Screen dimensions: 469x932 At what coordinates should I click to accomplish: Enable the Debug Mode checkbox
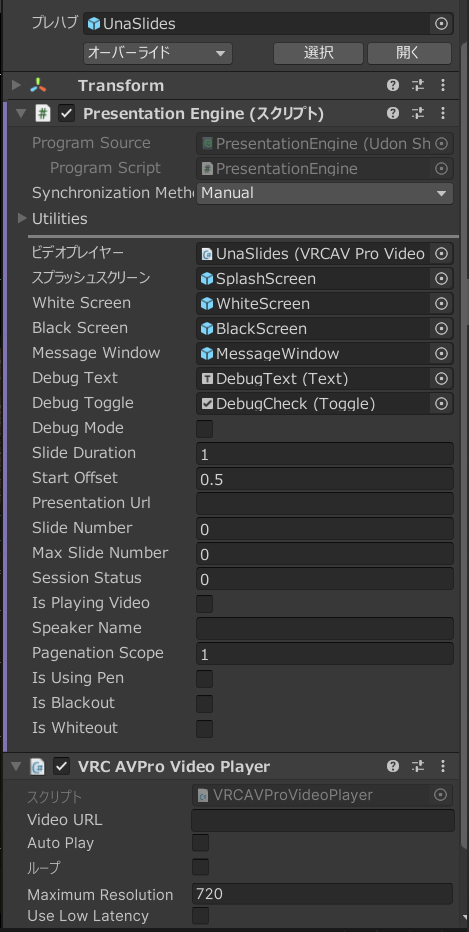point(204,429)
